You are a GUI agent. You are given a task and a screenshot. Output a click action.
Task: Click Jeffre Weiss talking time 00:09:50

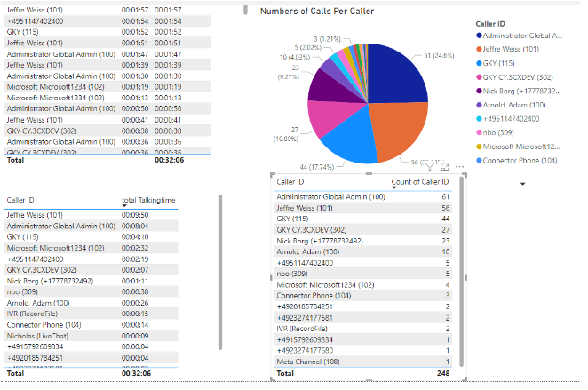[x=135, y=215]
